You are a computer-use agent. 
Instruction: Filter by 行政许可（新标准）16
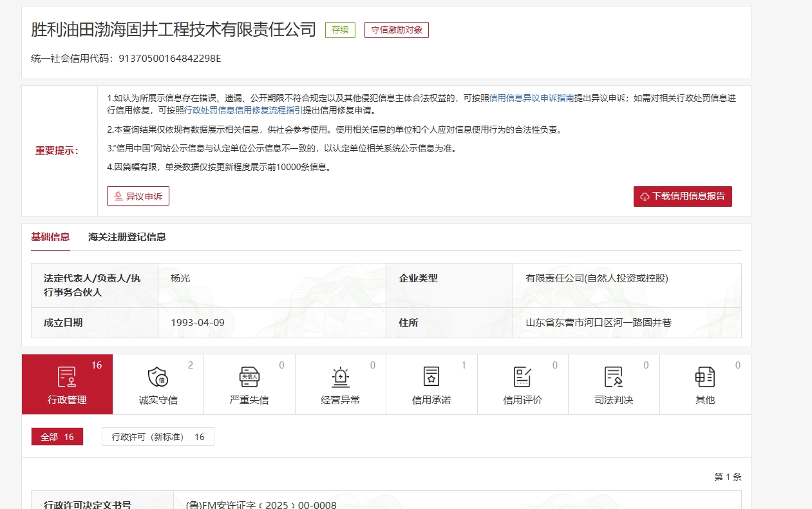click(x=158, y=437)
